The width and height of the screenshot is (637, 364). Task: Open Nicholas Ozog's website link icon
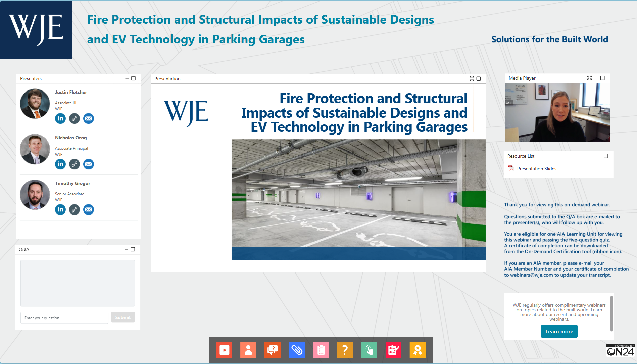(x=75, y=164)
